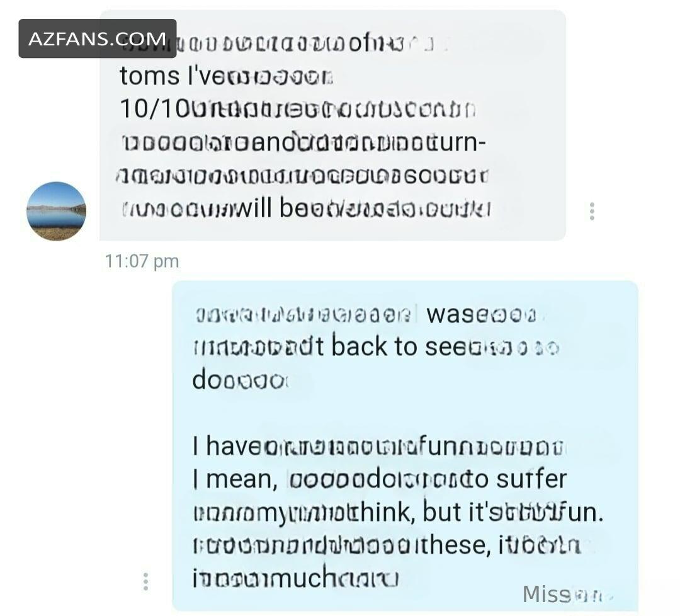Open the three-dot menu beside the blue message
Image resolution: width=680 pixels, height=616 pixels.
[x=145, y=581]
